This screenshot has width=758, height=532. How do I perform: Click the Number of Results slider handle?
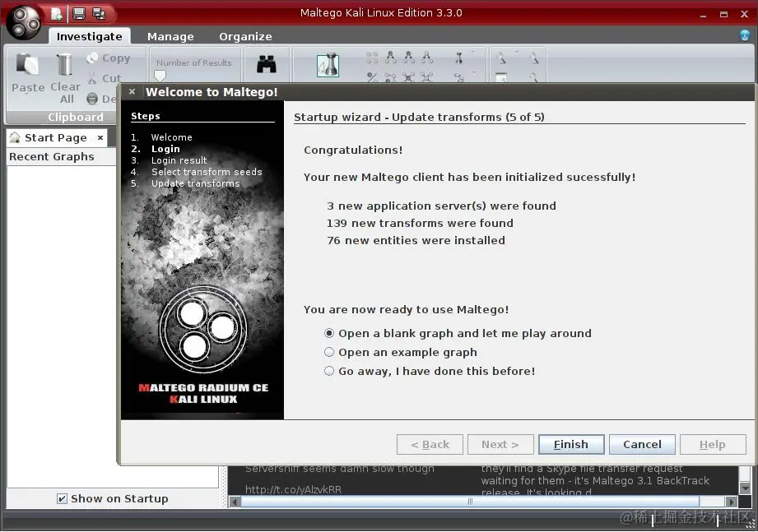point(160,76)
